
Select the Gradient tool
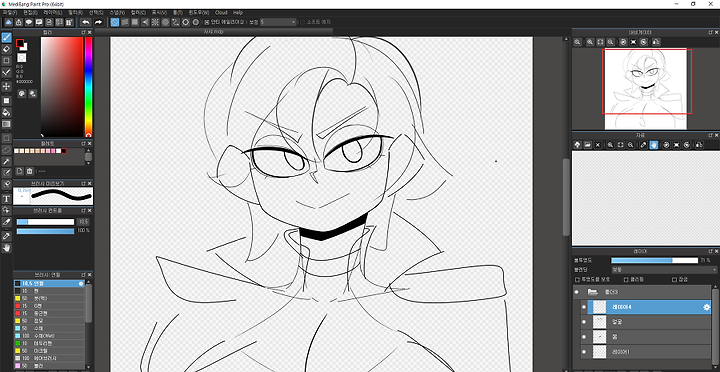click(x=6, y=124)
